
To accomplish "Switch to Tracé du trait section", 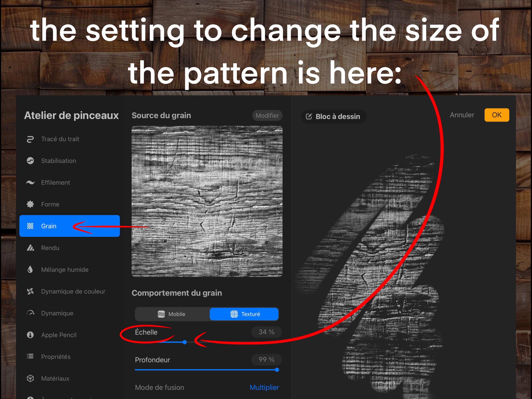I will click(x=70, y=139).
